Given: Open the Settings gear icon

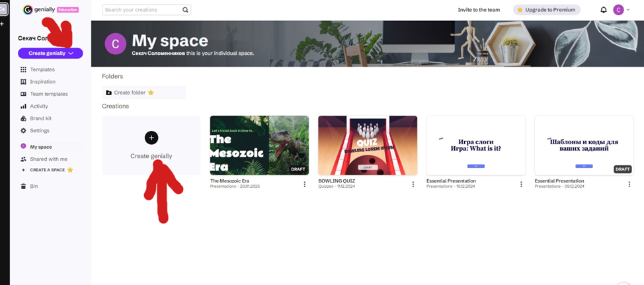Looking at the screenshot, I should (x=23, y=130).
